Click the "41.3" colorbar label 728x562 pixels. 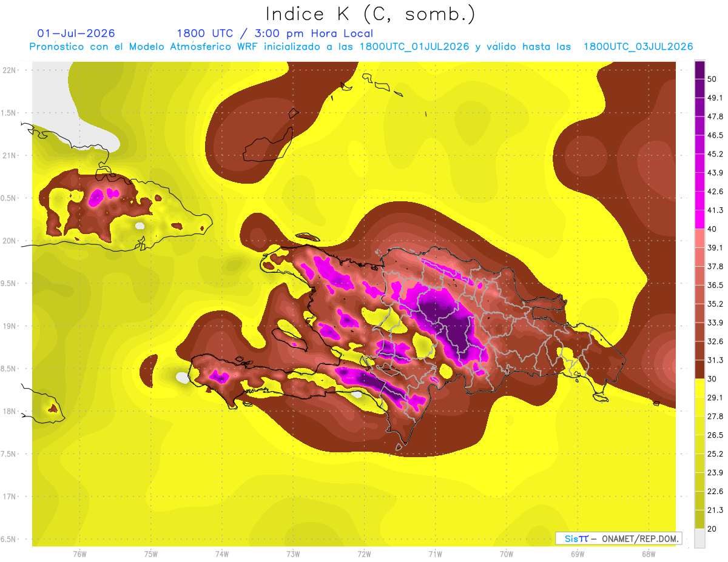point(715,210)
